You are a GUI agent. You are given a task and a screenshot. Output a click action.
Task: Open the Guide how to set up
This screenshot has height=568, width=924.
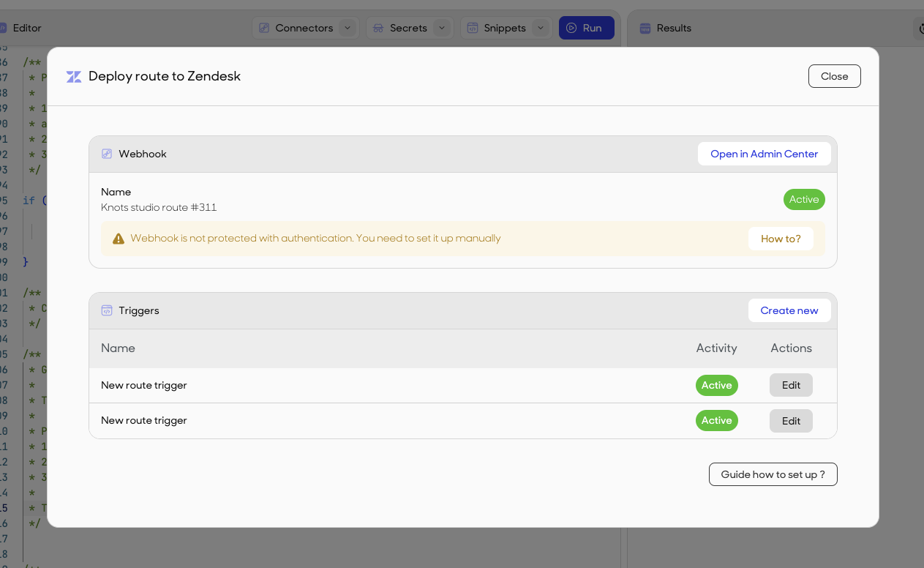(x=773, y=474)
